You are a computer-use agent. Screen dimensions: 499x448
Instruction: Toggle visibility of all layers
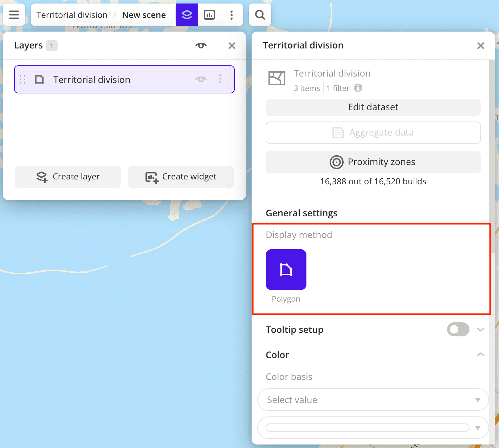click(201, 46)
